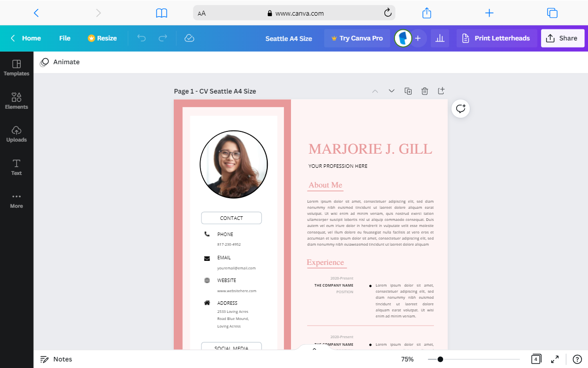Select the Text tool in sidebar
Image resolution: width=588 pixels, height=368 pixels.
tap(17, 167)
